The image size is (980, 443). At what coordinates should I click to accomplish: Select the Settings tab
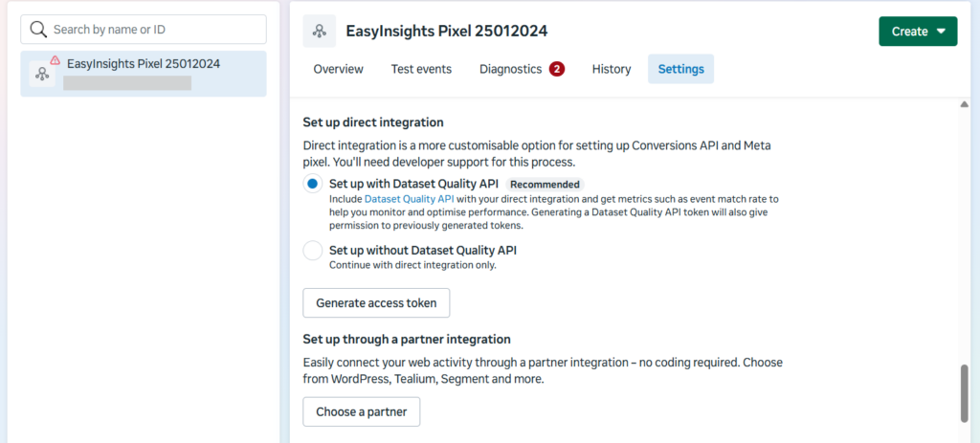[x=680, y=69]
